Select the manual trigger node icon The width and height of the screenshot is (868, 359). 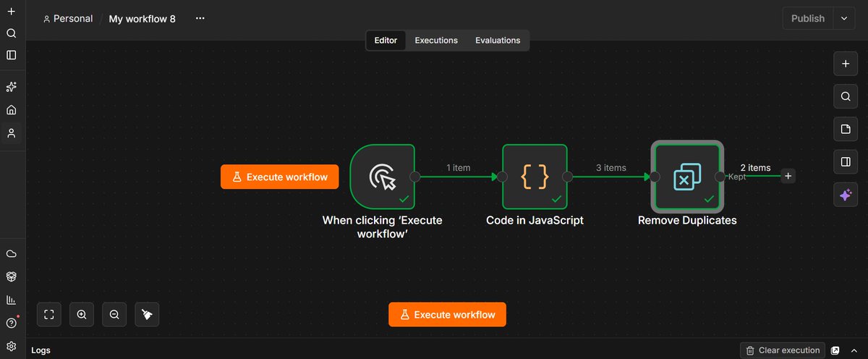(x=382, y=176)
